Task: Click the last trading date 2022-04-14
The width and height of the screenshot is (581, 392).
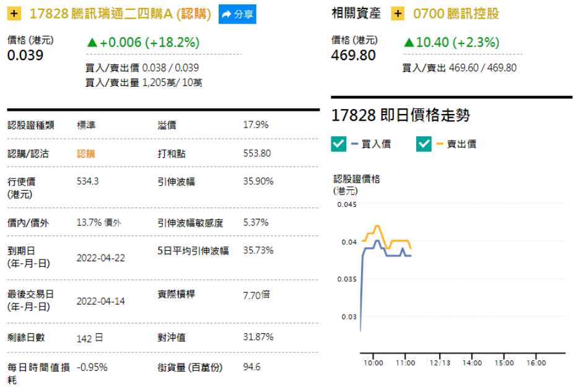Action: tap(101, 301)
